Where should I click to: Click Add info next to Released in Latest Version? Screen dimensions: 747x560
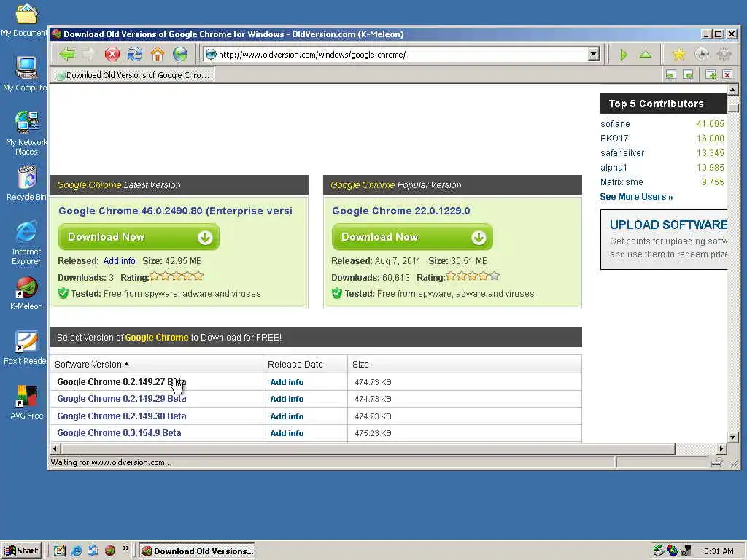[119, 261]
